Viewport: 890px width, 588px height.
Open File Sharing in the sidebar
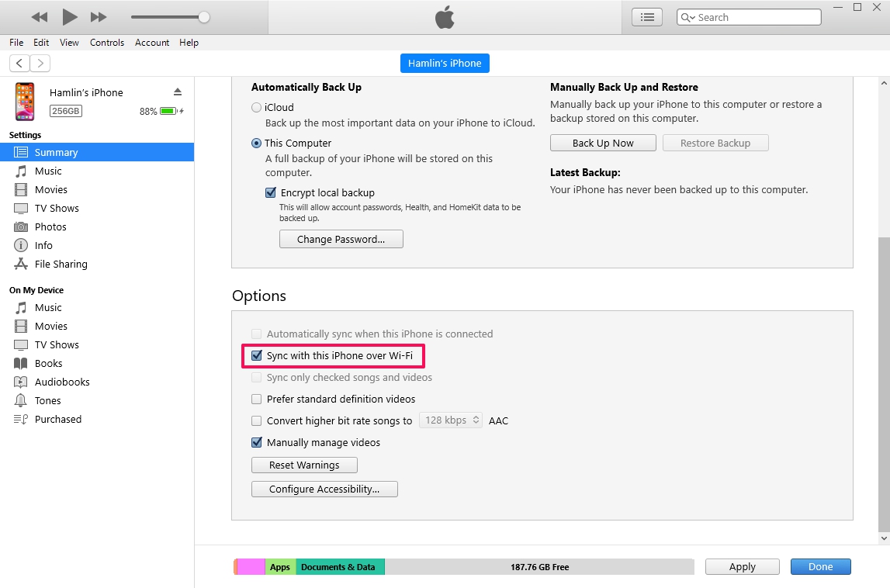coord(61,264)
